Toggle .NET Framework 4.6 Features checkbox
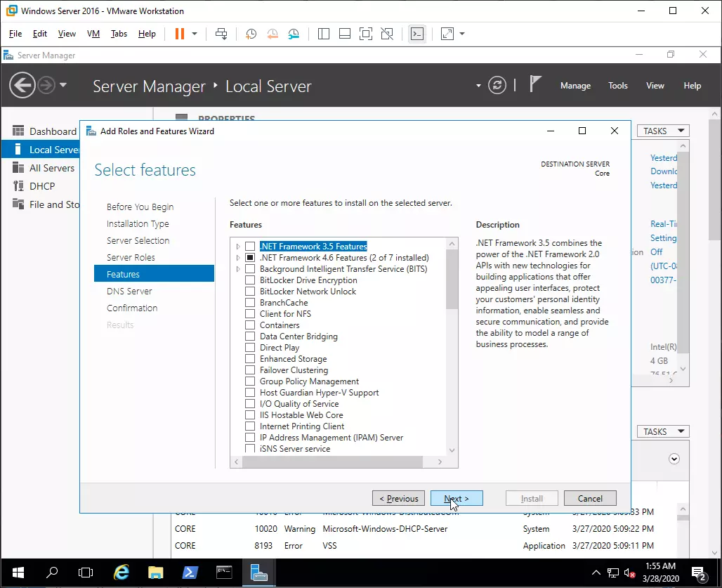722x588 pixels. 250,257
